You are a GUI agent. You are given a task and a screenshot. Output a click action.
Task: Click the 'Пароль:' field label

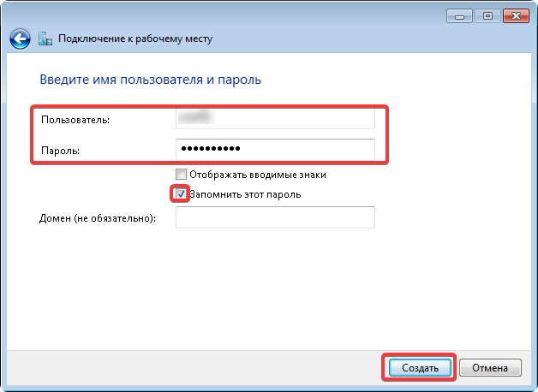[x=59, y=151]
